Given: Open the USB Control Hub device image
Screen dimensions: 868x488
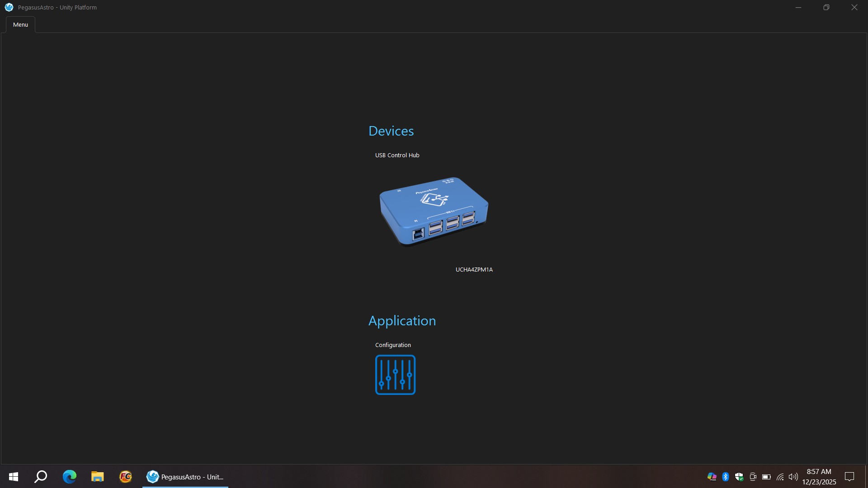Looking at the screenshot, I should (x=434, y=211).
